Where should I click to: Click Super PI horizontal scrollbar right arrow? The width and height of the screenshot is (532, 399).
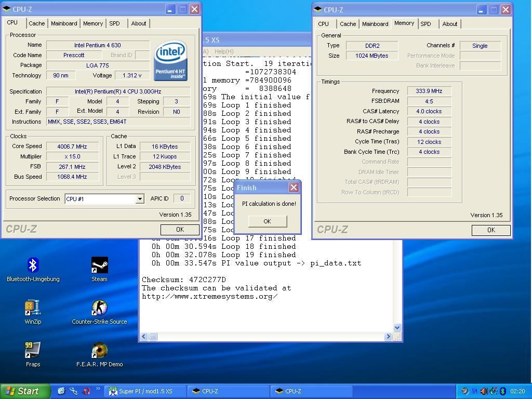tap(388, 337)
